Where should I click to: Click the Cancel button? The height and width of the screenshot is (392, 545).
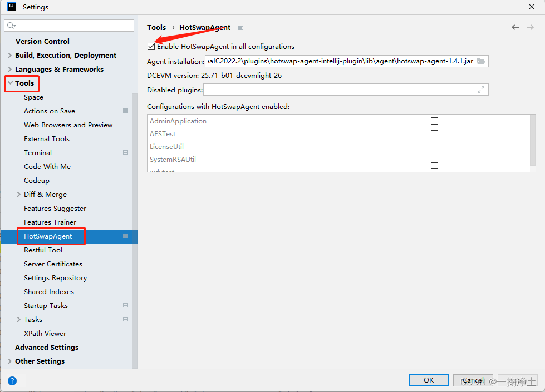point(473,380)
